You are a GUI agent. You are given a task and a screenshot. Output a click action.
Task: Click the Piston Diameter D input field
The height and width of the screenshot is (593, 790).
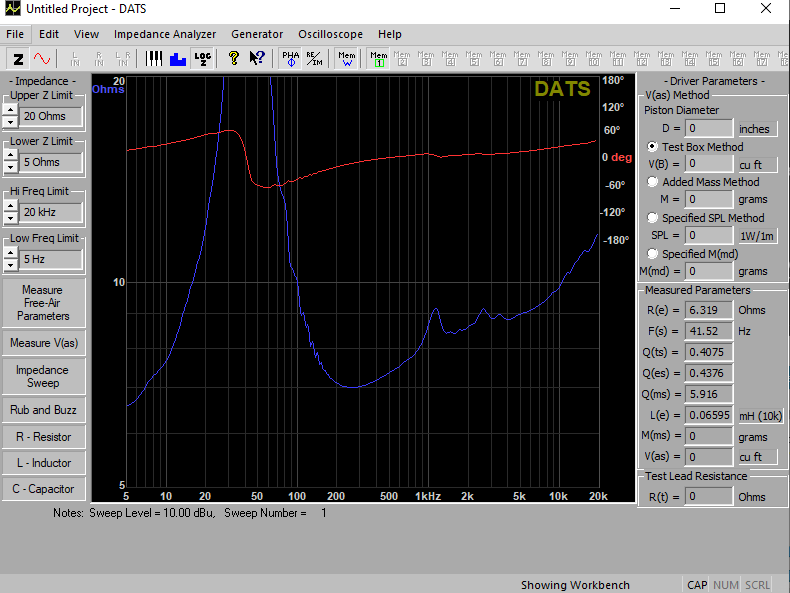(708, 128)
